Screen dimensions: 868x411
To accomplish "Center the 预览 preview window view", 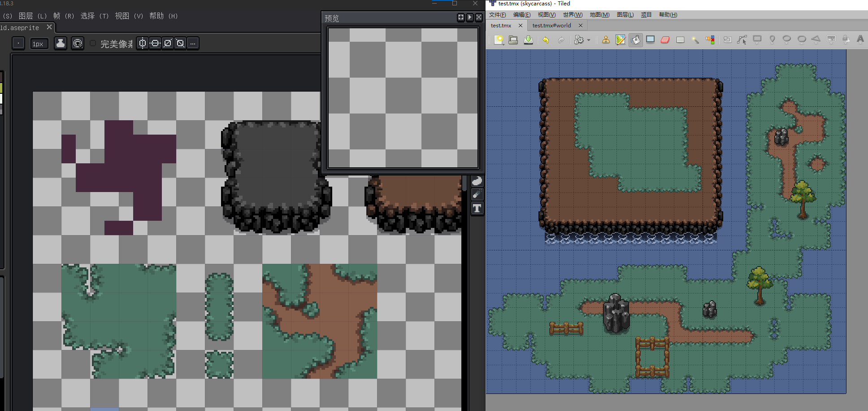I will coord(461,17).
